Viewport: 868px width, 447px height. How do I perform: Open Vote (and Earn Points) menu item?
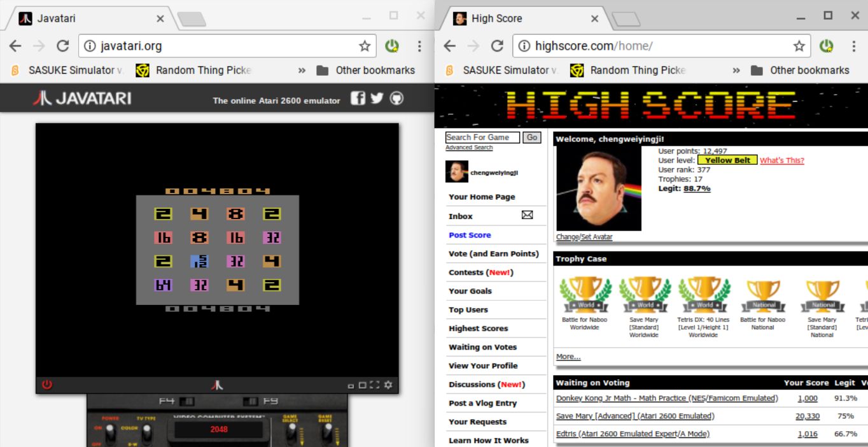(493, 253)
